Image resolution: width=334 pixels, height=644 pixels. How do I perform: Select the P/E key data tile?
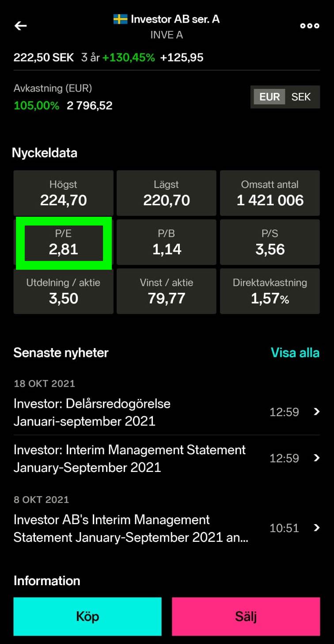coord(64,243)
